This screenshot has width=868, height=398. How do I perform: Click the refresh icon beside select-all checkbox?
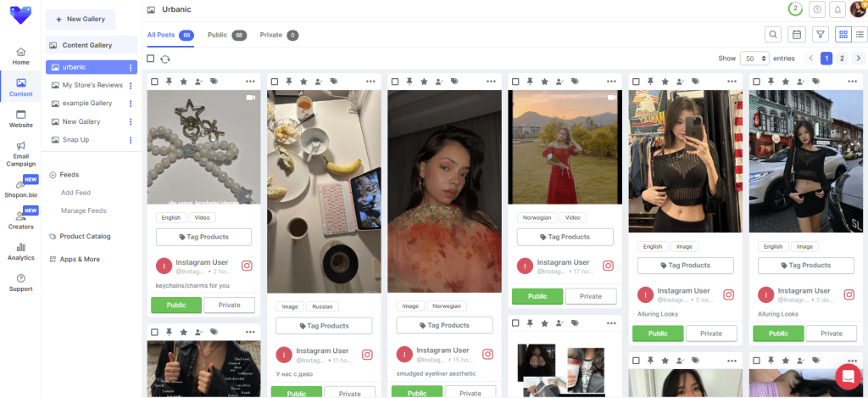(164, 59)
